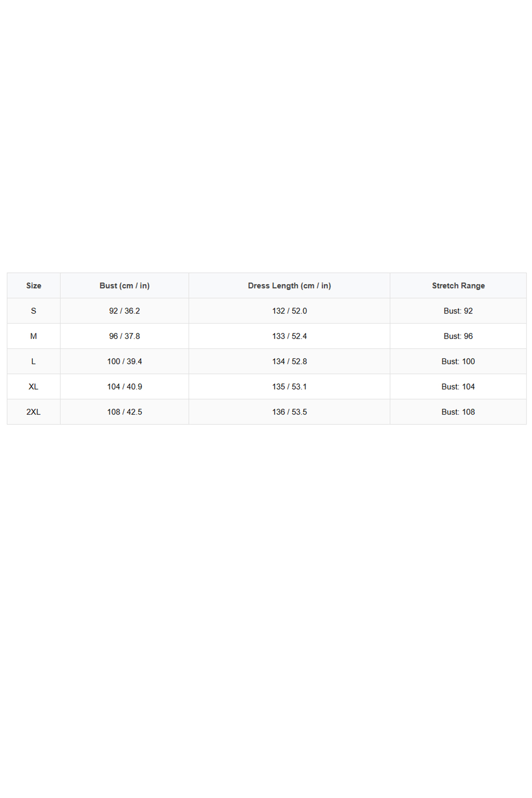This screenshot has height=798, width=532.
Task: Click the Stretch Range column header
Action: click(x=458, y=286)
